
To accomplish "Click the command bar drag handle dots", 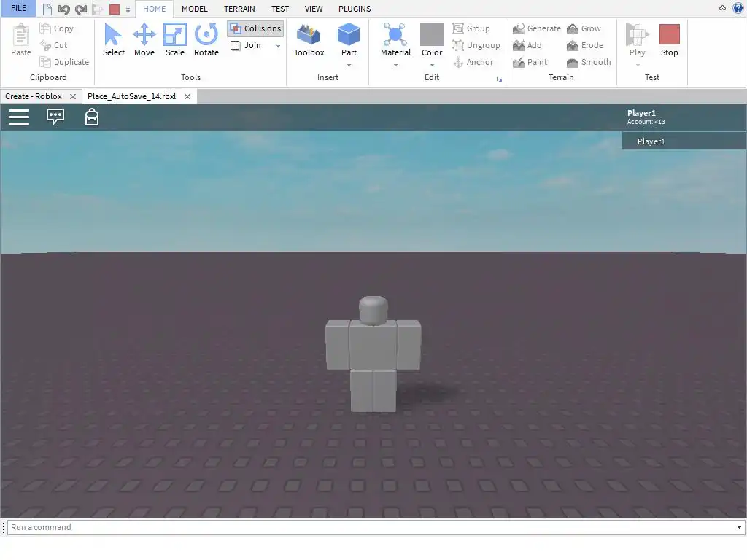I will coord(4,527).
